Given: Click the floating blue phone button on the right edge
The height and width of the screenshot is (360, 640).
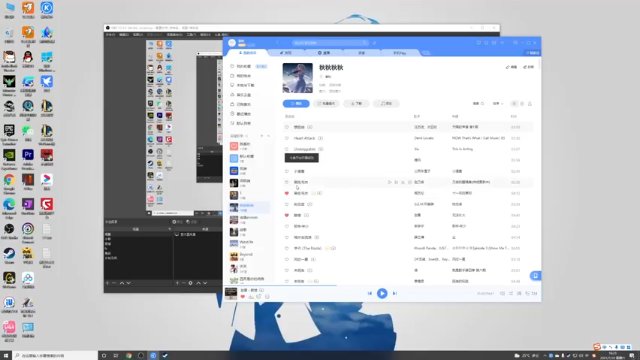Looking at the screenshot, I should point(536,276).
